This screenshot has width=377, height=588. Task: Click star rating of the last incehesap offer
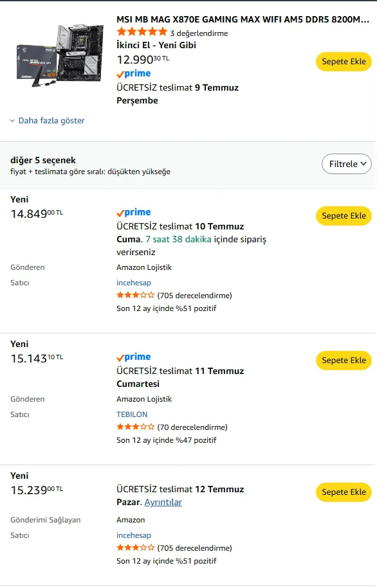[136, 548]
